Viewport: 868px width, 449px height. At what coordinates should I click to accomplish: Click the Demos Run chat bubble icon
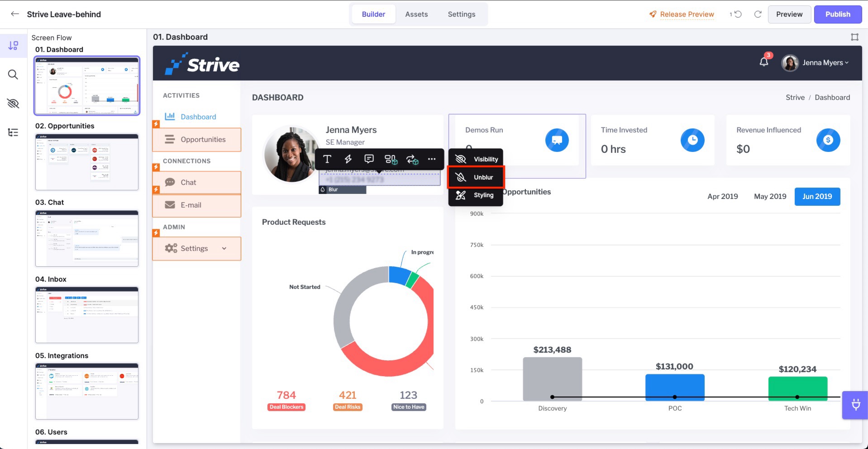(x=557, y=140)
